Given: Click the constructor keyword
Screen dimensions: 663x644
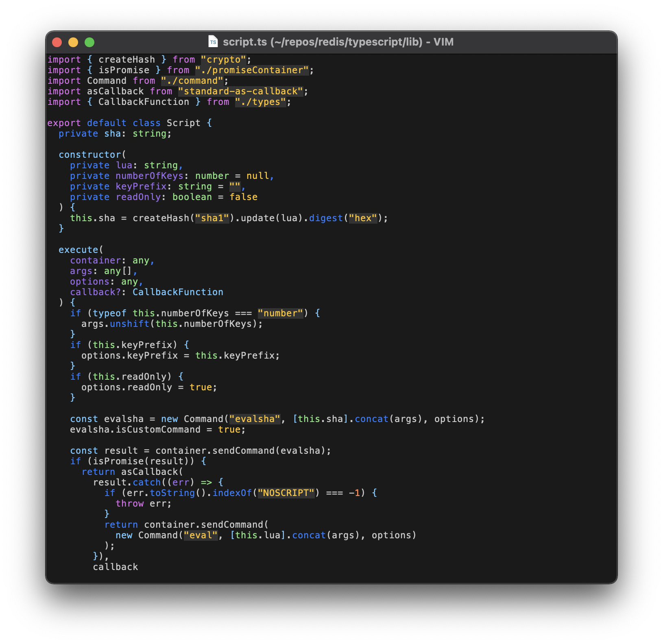Looking at the screenshot, I should coord(90,155).
